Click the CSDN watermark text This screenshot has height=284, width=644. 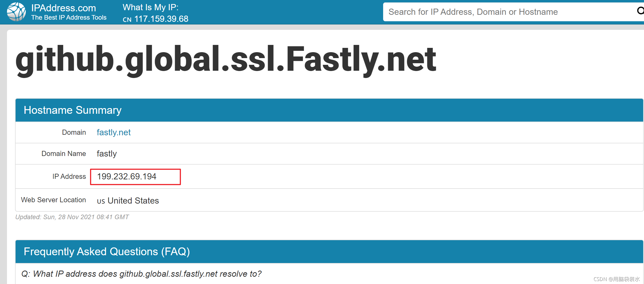pyautogui.click(x=616, y=279)
